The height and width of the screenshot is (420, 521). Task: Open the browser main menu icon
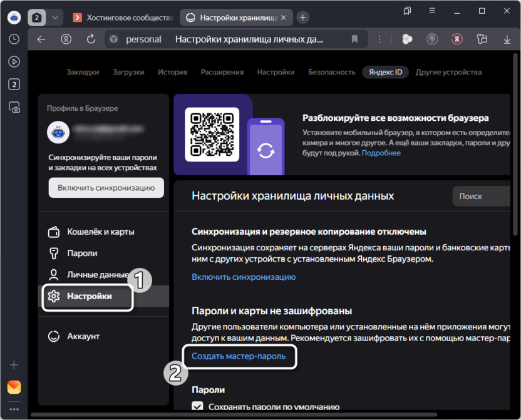(432, 11)
